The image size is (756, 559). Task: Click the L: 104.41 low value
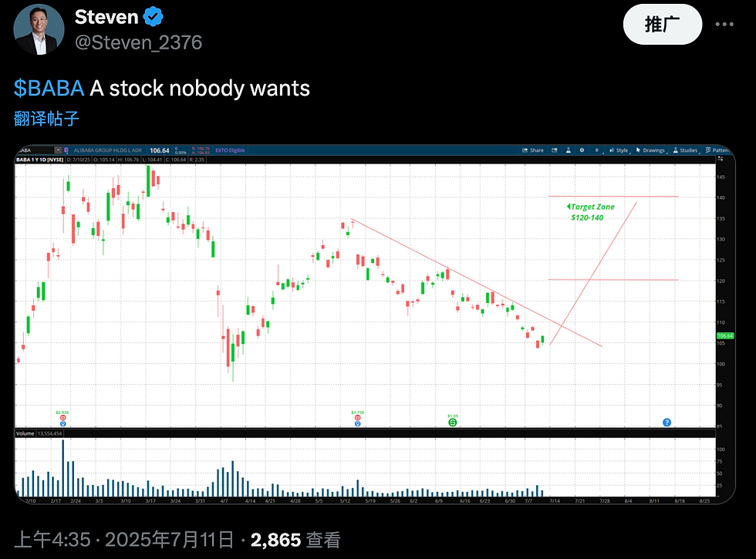[x=153, y=160]
